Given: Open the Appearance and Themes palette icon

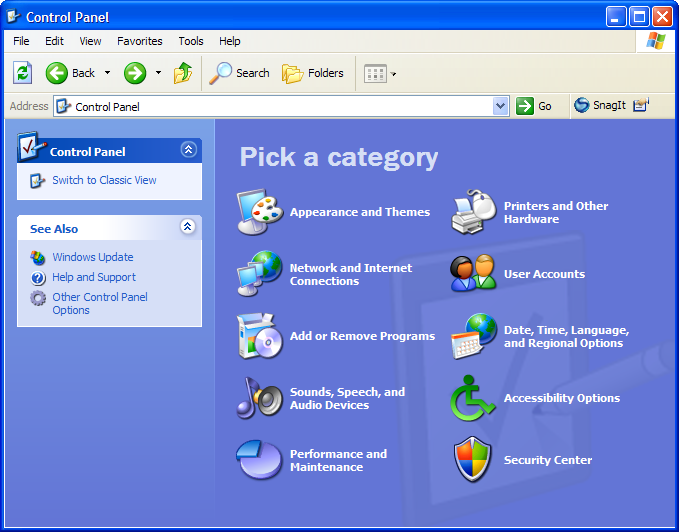Looking at the screenshot, I should (259, 212).
